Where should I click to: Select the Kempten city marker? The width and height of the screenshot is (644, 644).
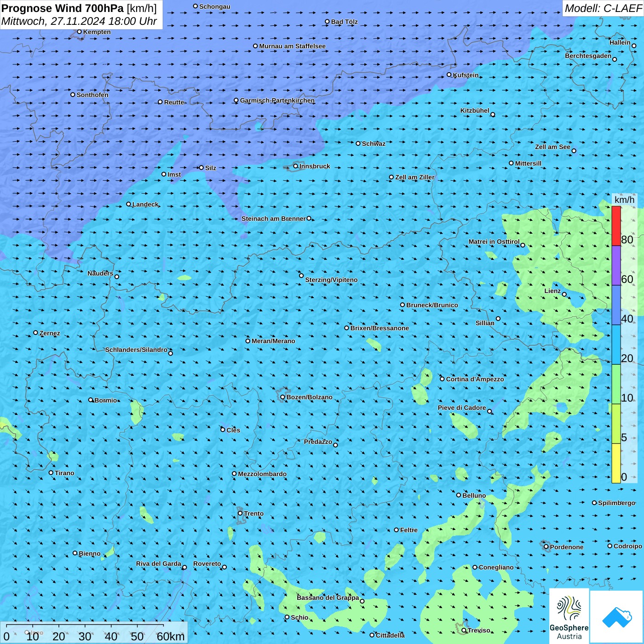[80, 32]
